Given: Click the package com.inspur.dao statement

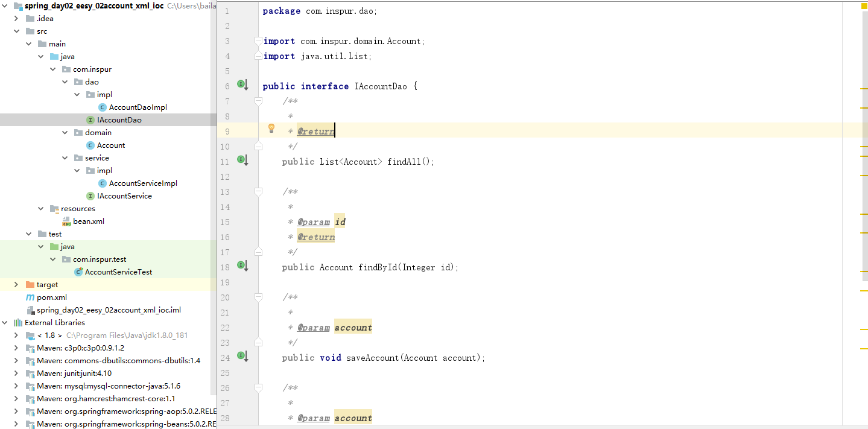Looking at the screenshot, I should coord(320,11).
